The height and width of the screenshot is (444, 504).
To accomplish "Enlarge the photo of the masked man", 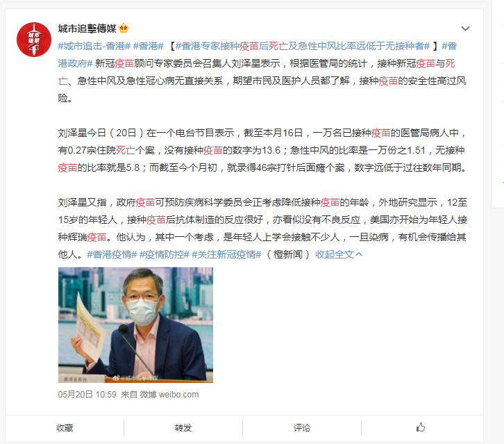I will coord(135,325).
